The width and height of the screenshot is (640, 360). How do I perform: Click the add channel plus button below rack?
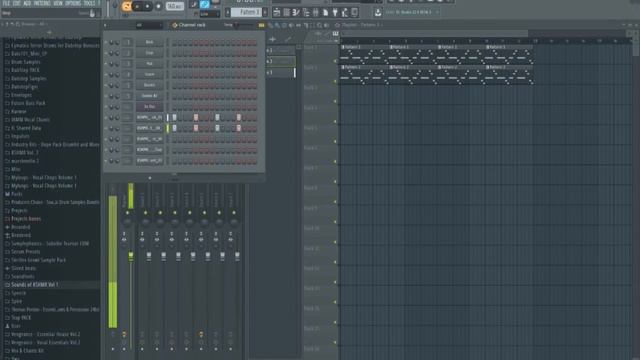(150, 178)
